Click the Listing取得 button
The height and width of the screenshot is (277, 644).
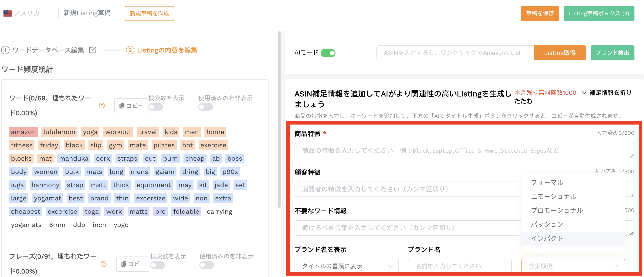coord(560,53)
